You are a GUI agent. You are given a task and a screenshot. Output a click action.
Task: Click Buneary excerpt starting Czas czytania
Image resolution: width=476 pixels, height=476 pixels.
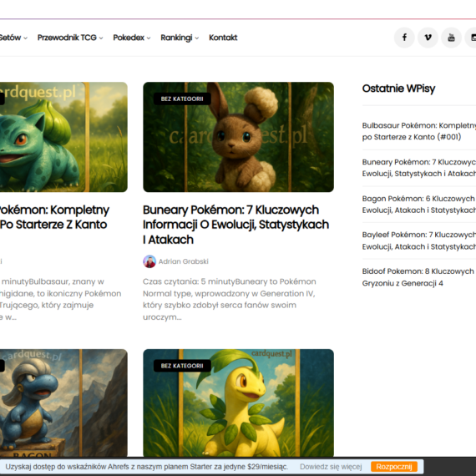pos(230,299)
